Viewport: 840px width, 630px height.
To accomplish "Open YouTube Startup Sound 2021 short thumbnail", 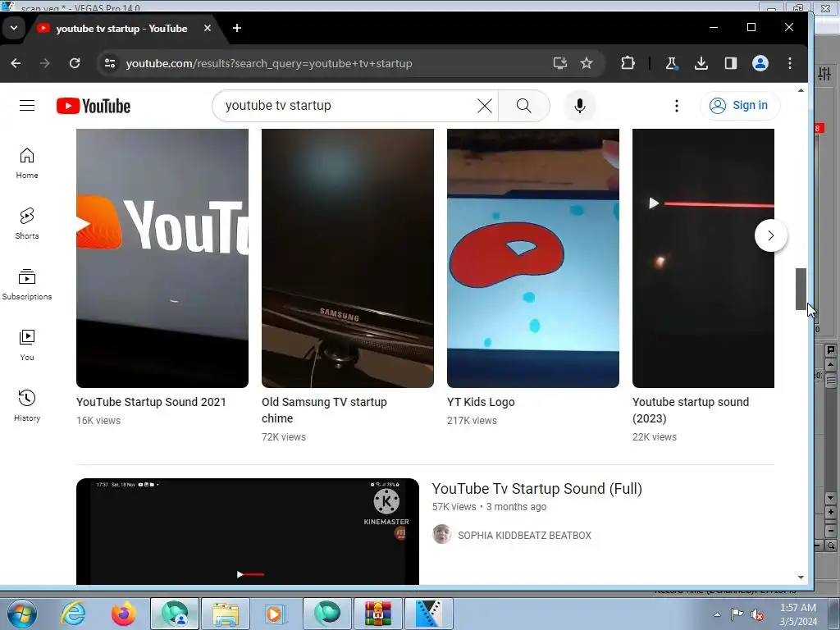I will tap(162, 258).
